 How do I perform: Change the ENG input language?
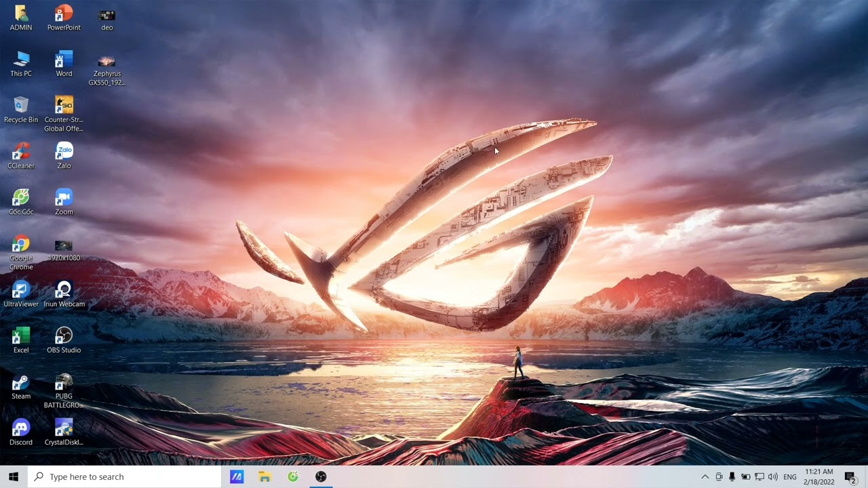[790, 477]
